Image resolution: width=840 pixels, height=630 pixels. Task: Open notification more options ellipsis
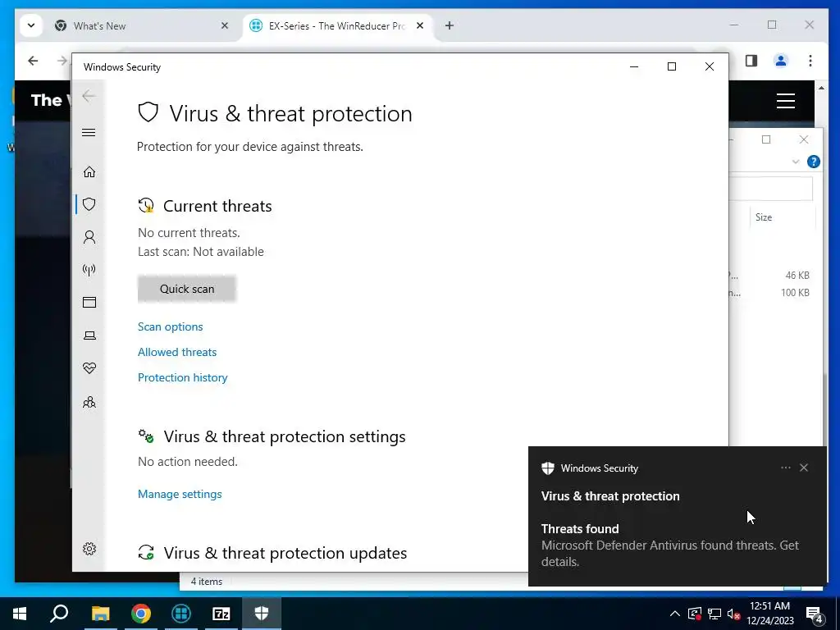tap(785, 468)
